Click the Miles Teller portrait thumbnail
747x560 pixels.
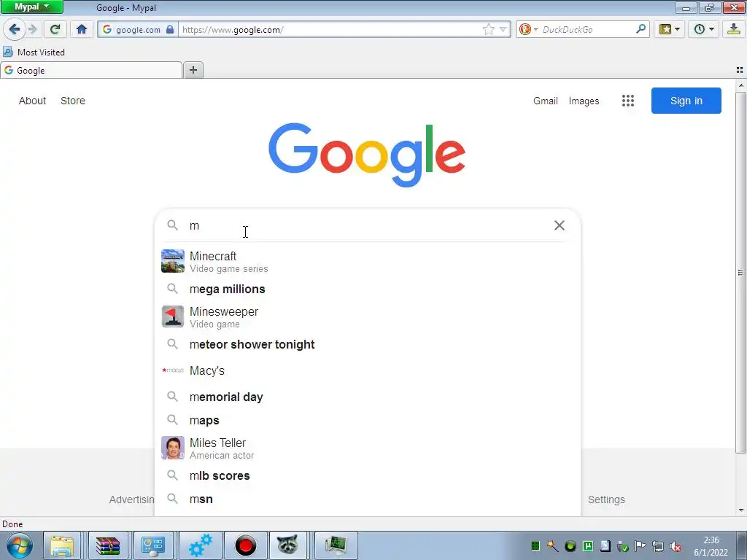pyautogui.click(x=172, y=448)
